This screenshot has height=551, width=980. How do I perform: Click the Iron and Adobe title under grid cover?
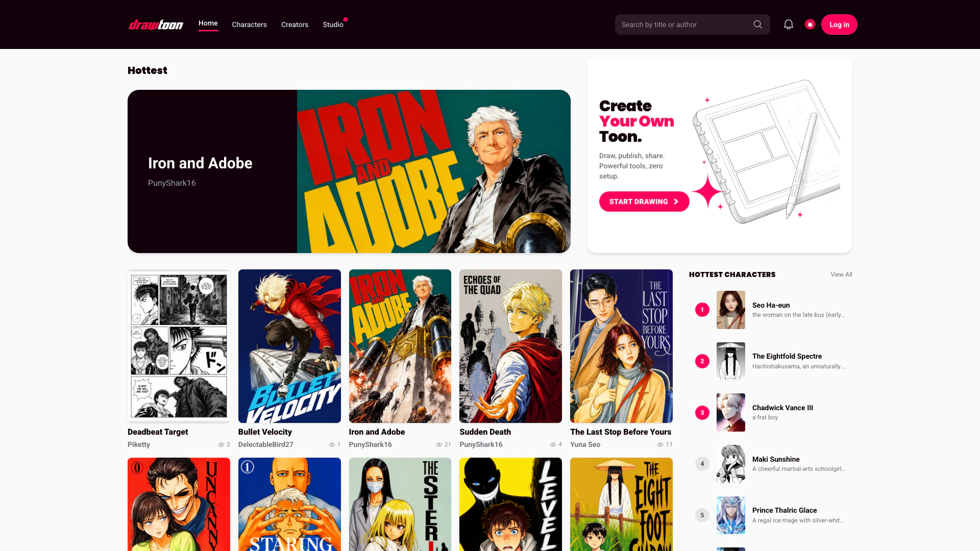[377, 432]
